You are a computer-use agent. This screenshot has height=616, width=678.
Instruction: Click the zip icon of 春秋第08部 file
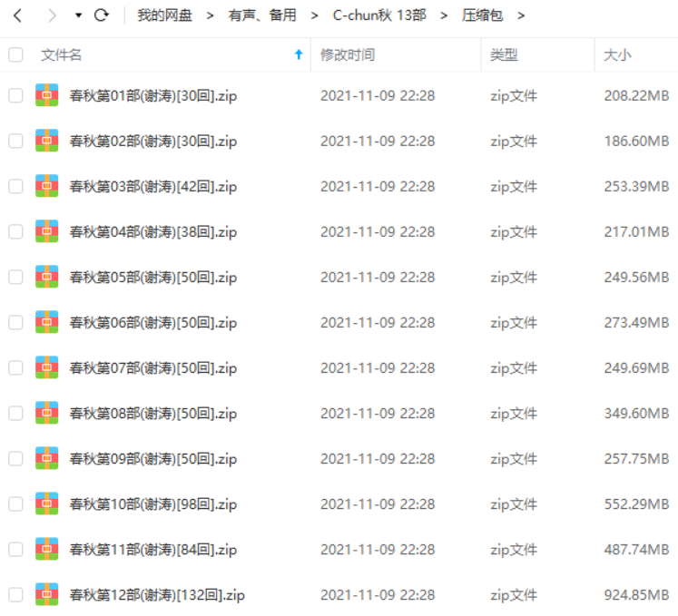[46, 413]
